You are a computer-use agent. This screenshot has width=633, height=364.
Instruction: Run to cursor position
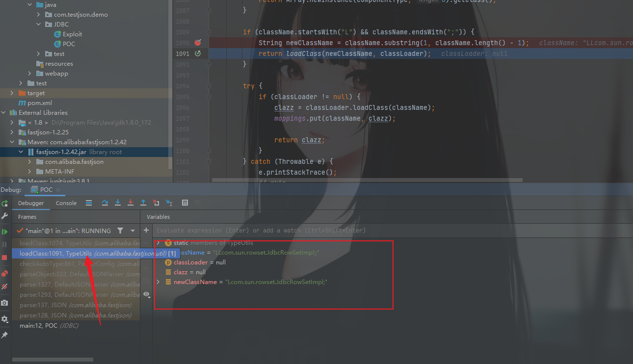[x=169, y=203]
